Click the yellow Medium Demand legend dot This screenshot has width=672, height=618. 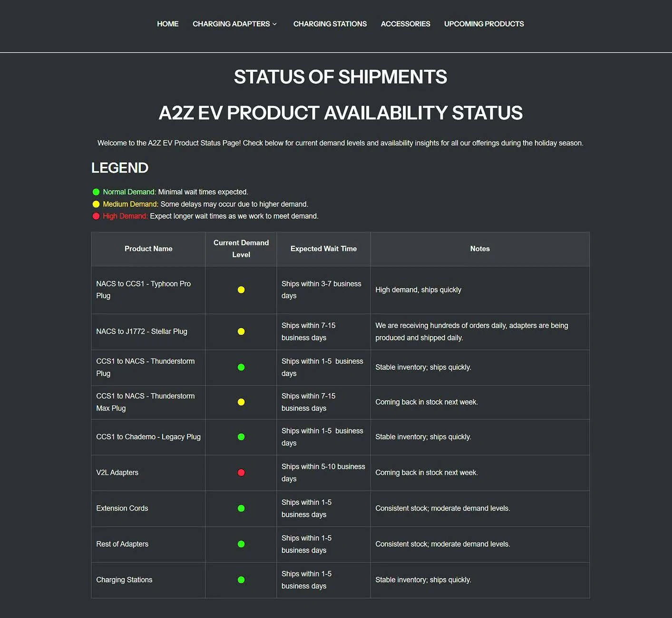click(96, 204)
